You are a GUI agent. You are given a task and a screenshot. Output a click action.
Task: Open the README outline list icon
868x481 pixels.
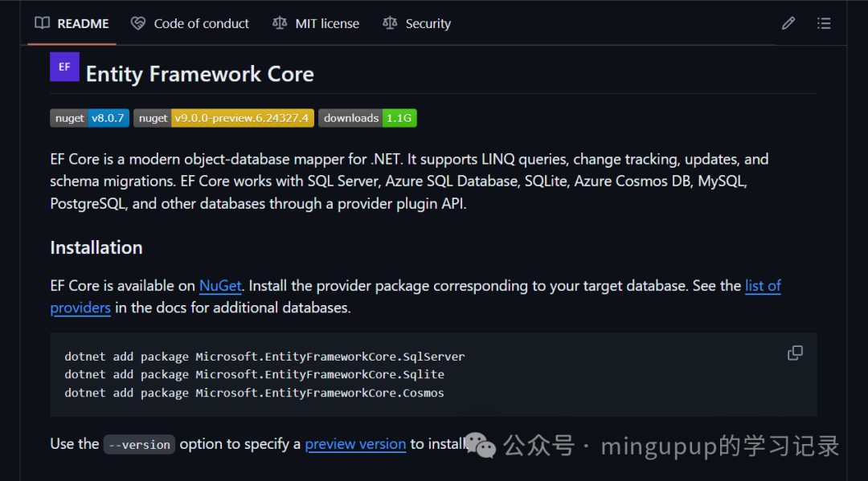pos(824,22)
